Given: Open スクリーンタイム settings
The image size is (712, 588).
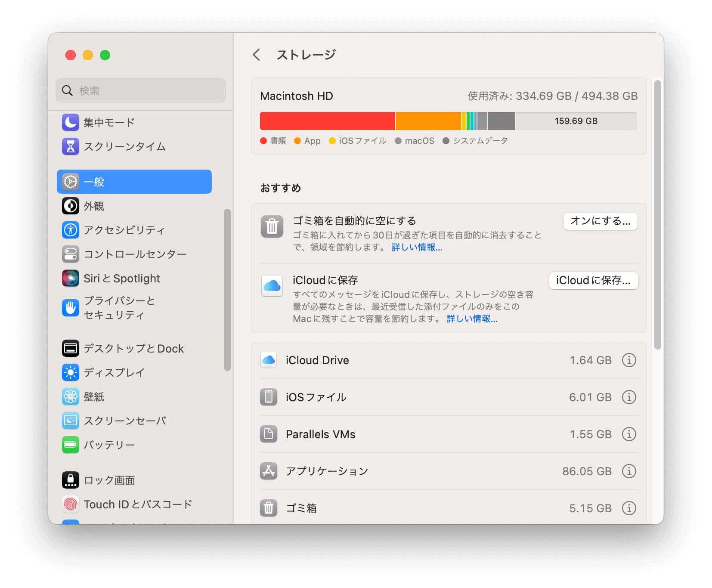Looking at the screenshot, I should tap(134, 146).
